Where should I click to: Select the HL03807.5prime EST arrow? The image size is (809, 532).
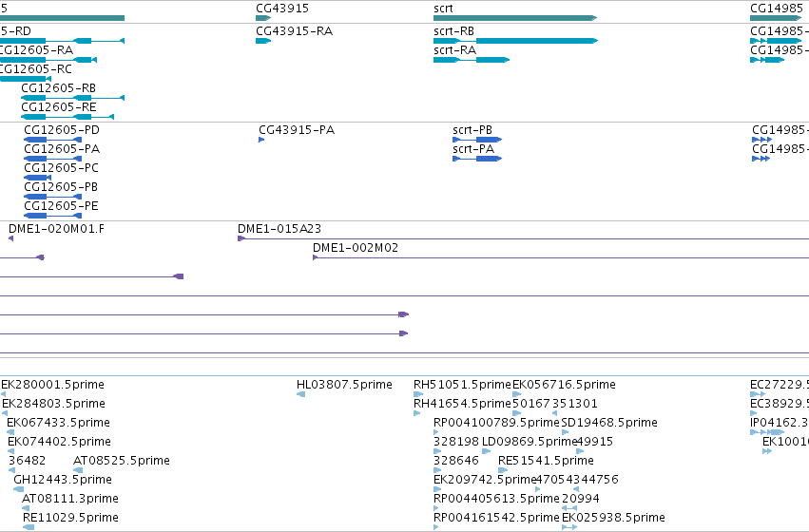coord(300,394)
